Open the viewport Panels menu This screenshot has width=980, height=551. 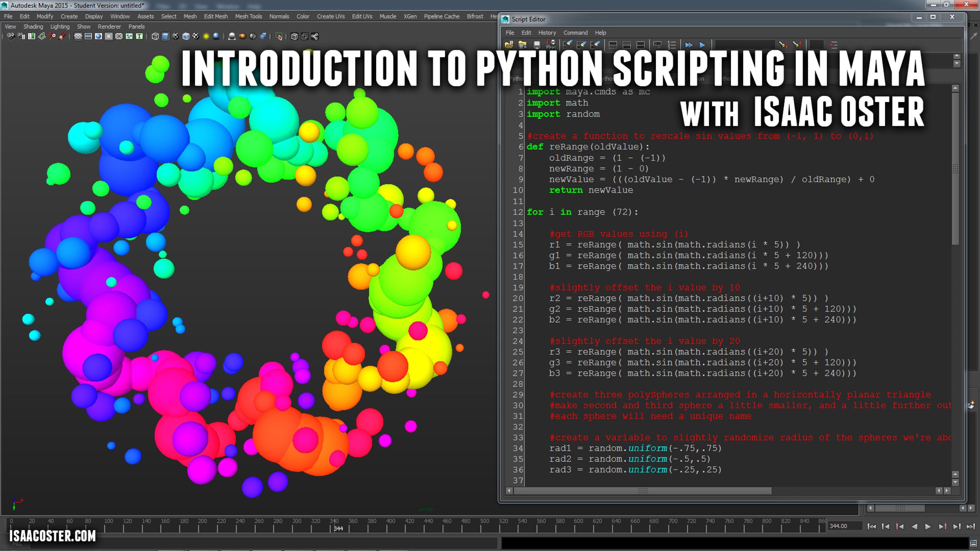pyautogui.click(x=136, y=27)
